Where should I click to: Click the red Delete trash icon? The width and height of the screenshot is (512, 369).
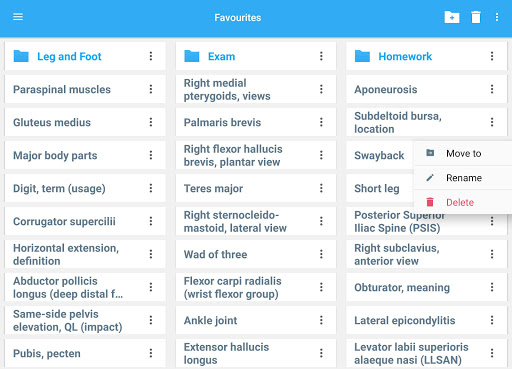(x=430, y=202)
